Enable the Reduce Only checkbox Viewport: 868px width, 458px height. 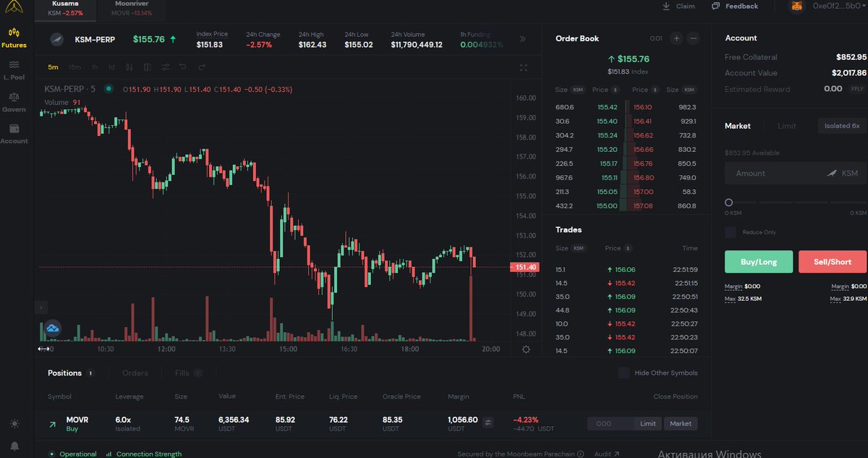pyautogui.click(x=731, y=232)
